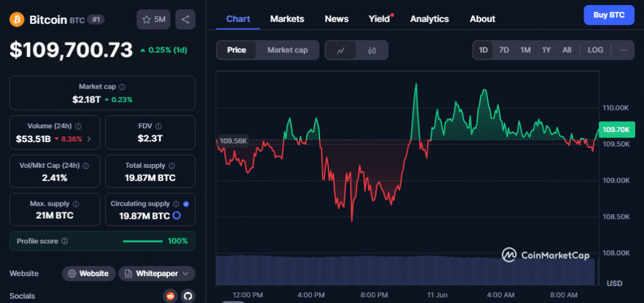The width and height of the screenshot is (644, 303).
Task: Click the #1 rank badge
Action: (x=96, y=19)
